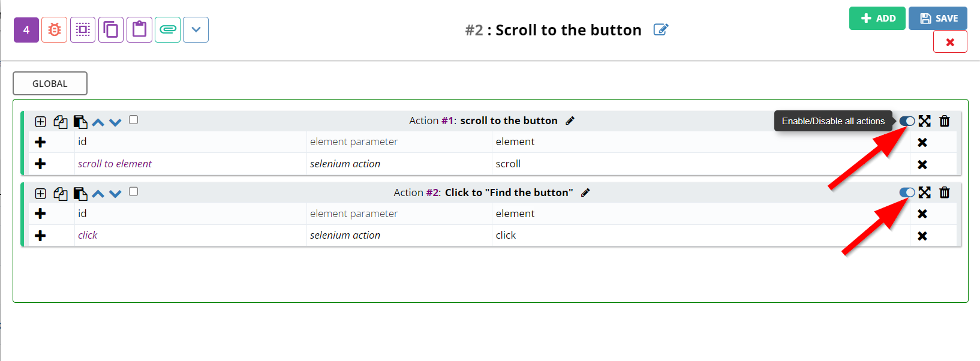Click the select-all dashed square icon

click(83, 30)
